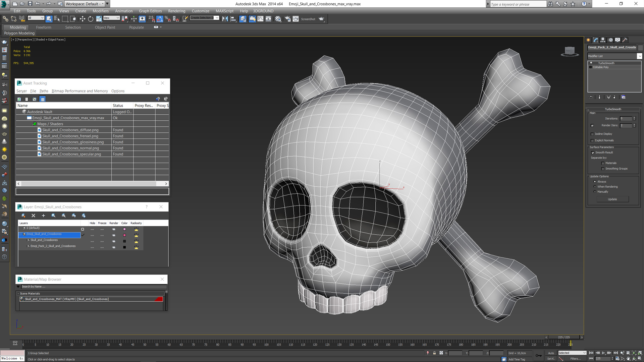Switch to the Hierarchy command panel tab
Viewport: 644px width, 362px height.
[603, 40]
